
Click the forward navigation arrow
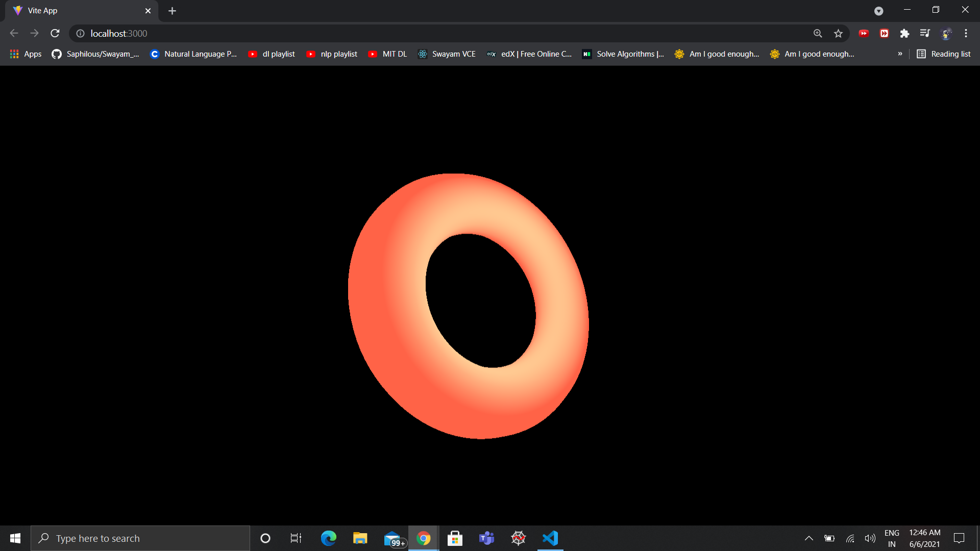pyautogui.click(x=34, y=33)
